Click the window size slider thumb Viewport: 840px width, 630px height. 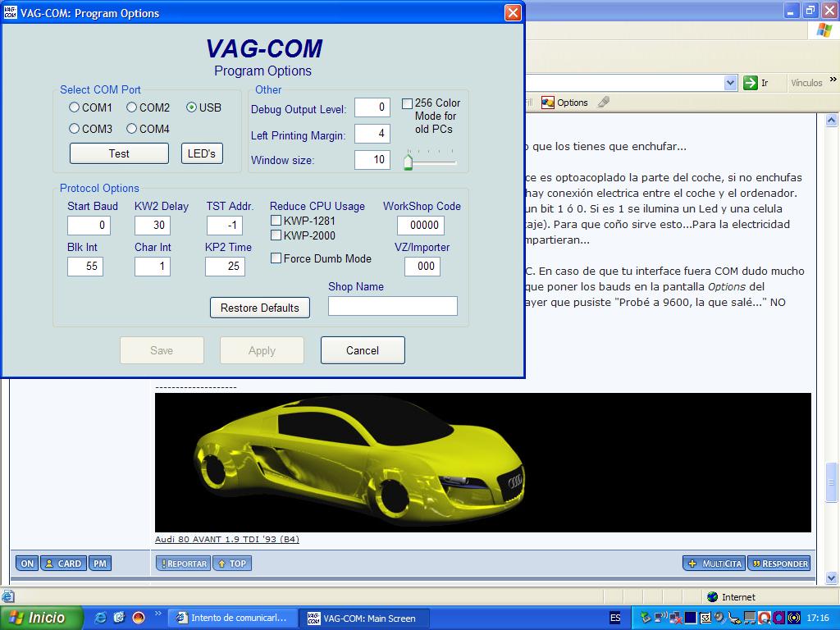click(x=409, y=162)
